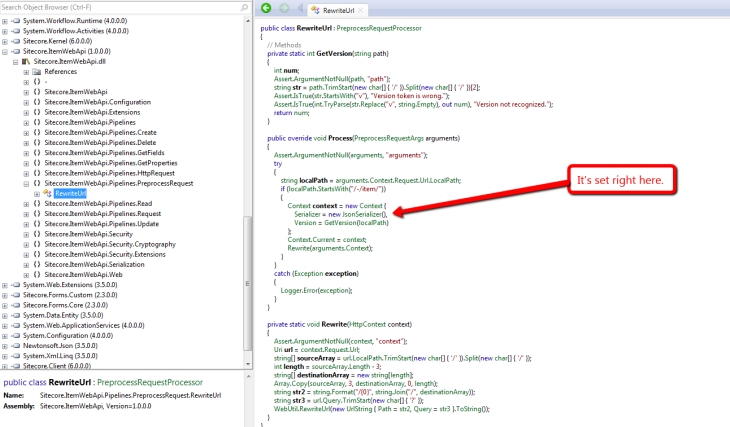Click the Sitecore.ItemWebApi.Security namespace braces icon

(37, 234)
